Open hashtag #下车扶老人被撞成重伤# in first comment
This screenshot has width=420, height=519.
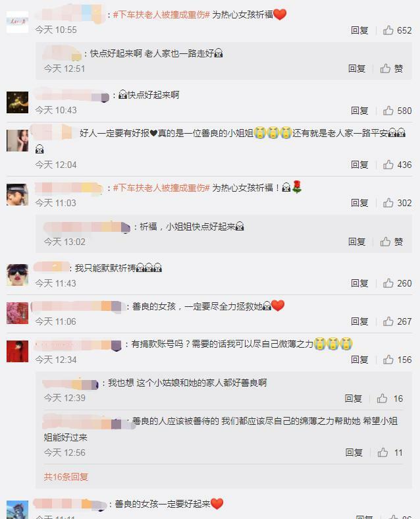pos(161,14)
